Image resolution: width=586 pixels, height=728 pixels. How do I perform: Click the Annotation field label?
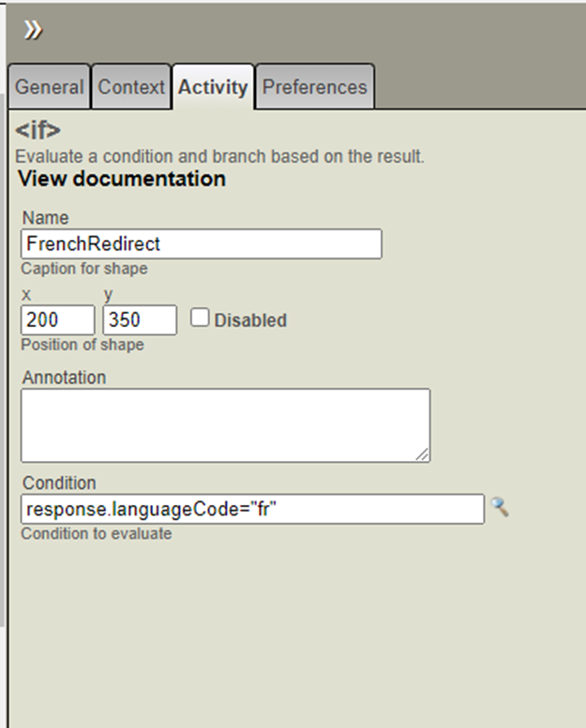[64, 378]
